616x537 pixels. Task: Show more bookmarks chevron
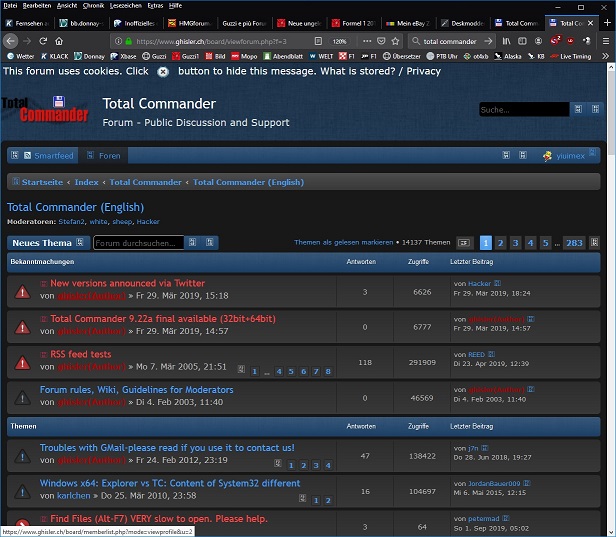point(605,56)
